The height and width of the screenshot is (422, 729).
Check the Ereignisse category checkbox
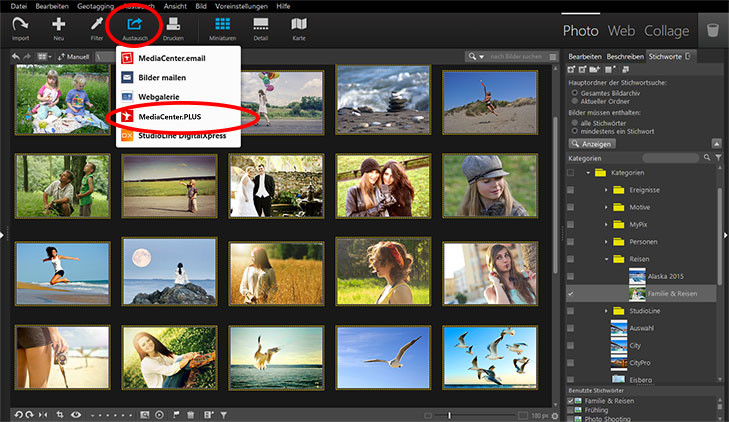(571, 190)
